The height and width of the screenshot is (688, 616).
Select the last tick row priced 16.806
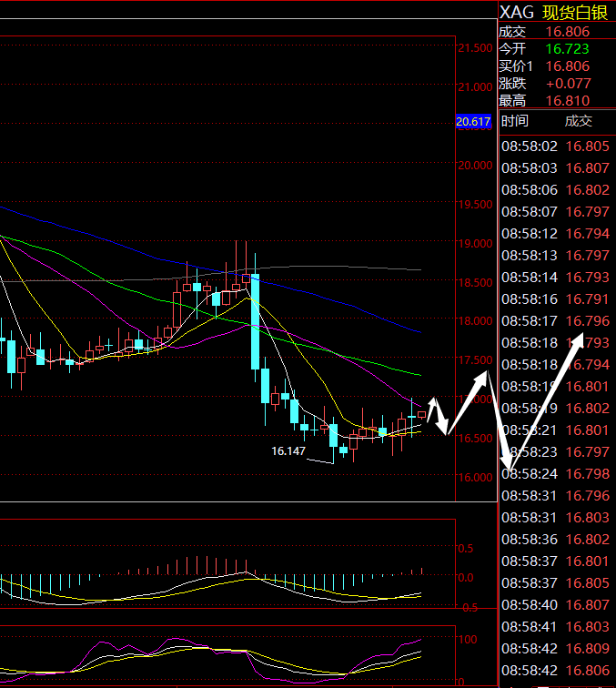(x=555, y=670)
